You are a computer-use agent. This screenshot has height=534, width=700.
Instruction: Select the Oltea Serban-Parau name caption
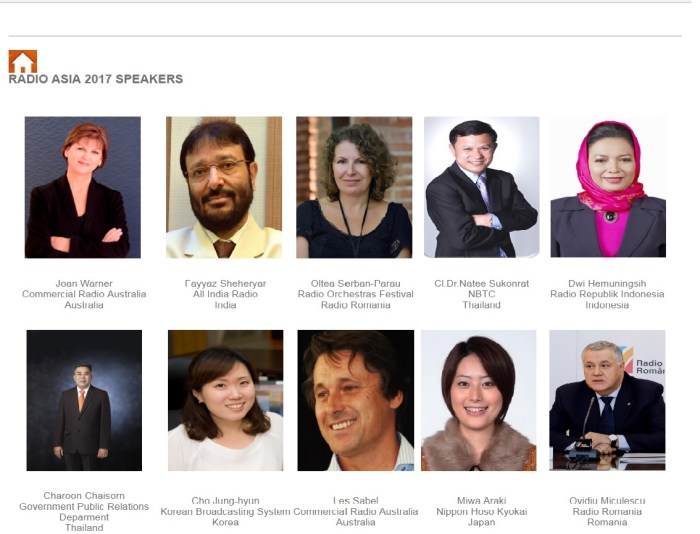coord(355,283)
